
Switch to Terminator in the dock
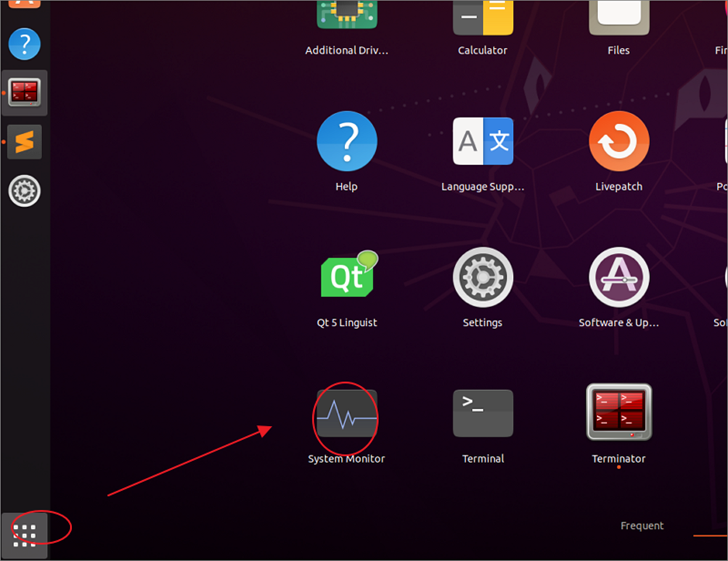(25, 92)
